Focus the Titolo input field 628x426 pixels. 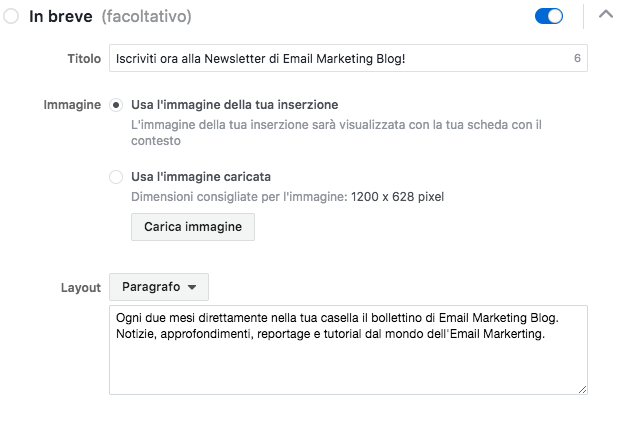point(348,58)
